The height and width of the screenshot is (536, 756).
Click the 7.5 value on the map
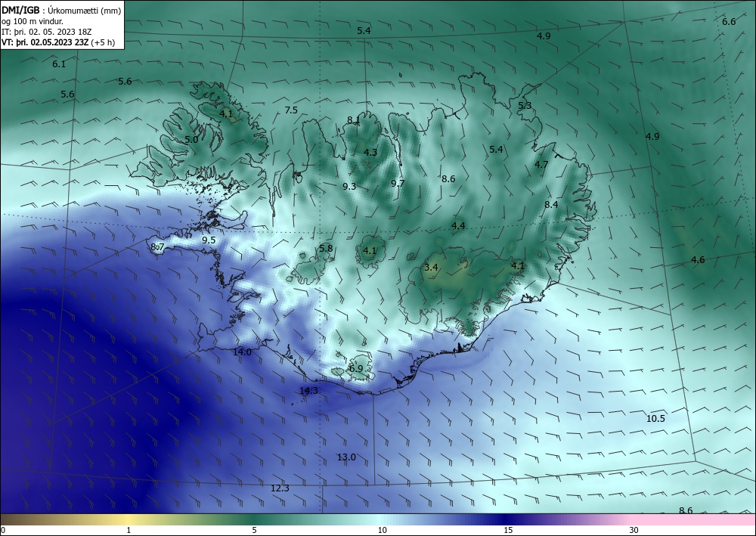(291, 110)
